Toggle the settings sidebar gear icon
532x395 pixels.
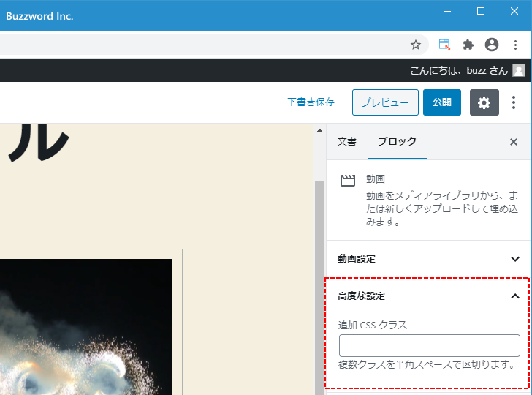(x=484, y=102)
